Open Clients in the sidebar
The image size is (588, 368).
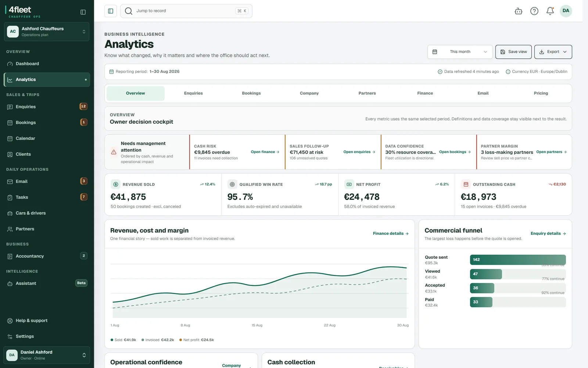tap(47, 154)
